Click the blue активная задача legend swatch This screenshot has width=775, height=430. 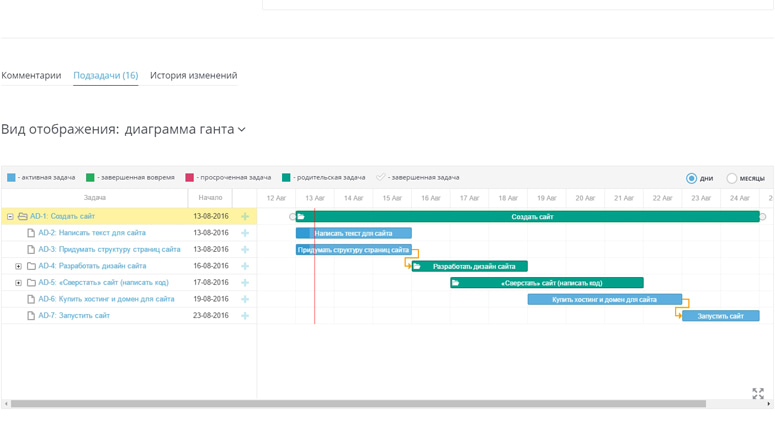[x=11, y=177]
